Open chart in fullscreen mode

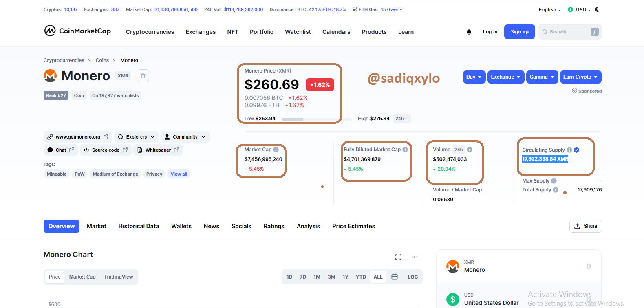pyautogui.click(x=398, y=257)
